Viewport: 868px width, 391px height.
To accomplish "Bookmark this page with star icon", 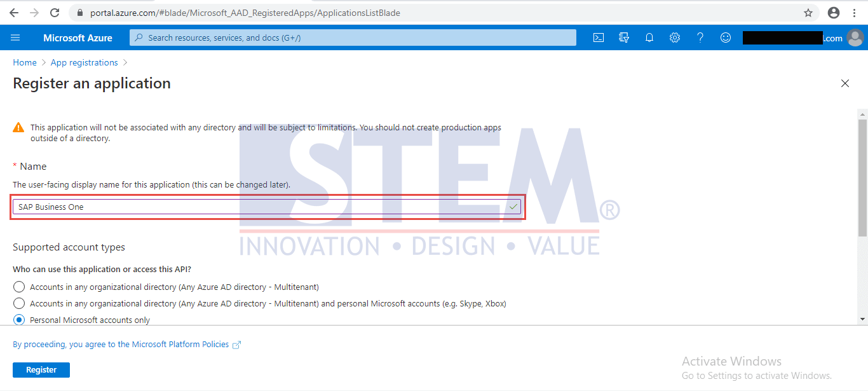I will 808,13.
